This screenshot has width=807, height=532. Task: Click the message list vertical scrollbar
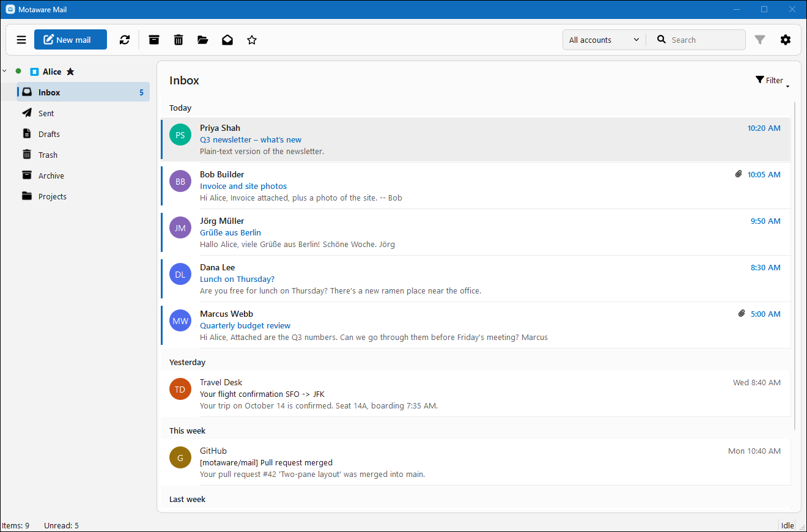click(x=795, y=266)
